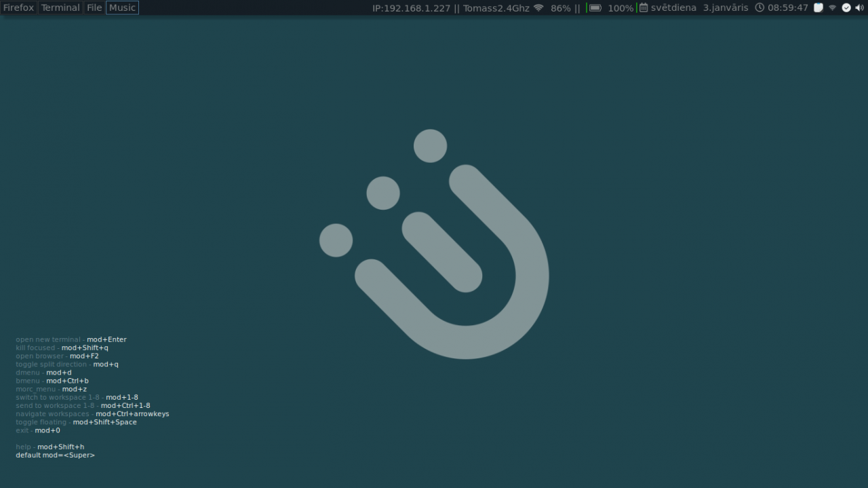Click the 'default mod=<Super>' line
Image resolution: width=868 pixels, height=488 pixels.
[x=55, y=455]
